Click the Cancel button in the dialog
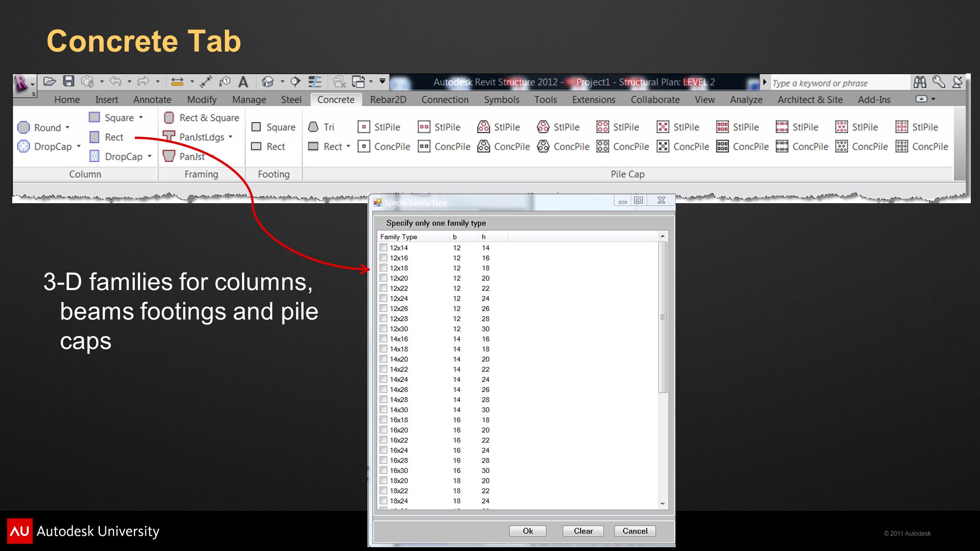Screen dimensions: 980x551 pos(635,531)
